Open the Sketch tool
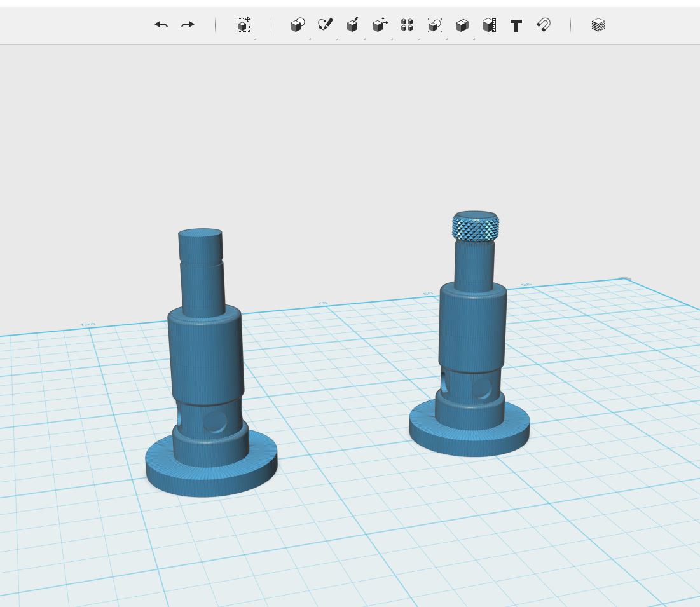The width and height of the screenshot is (700, 607). click(325, 25)
